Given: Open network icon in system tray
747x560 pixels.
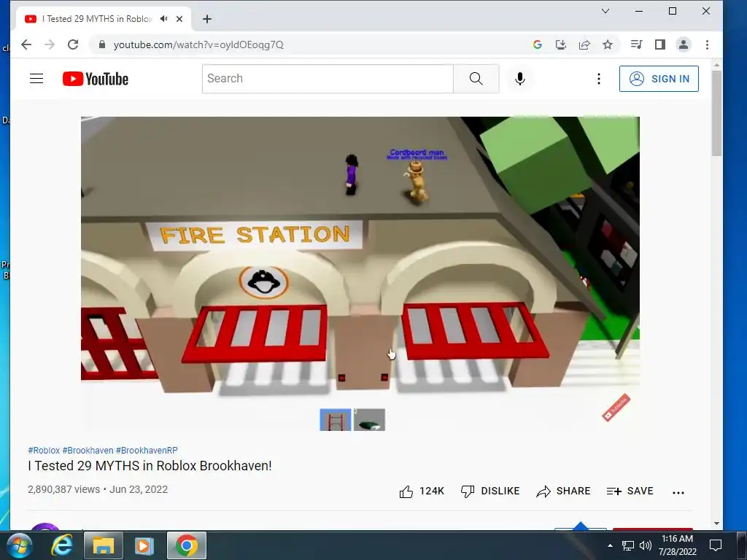Looking at the screenshot, I should [x=628, y=545].
